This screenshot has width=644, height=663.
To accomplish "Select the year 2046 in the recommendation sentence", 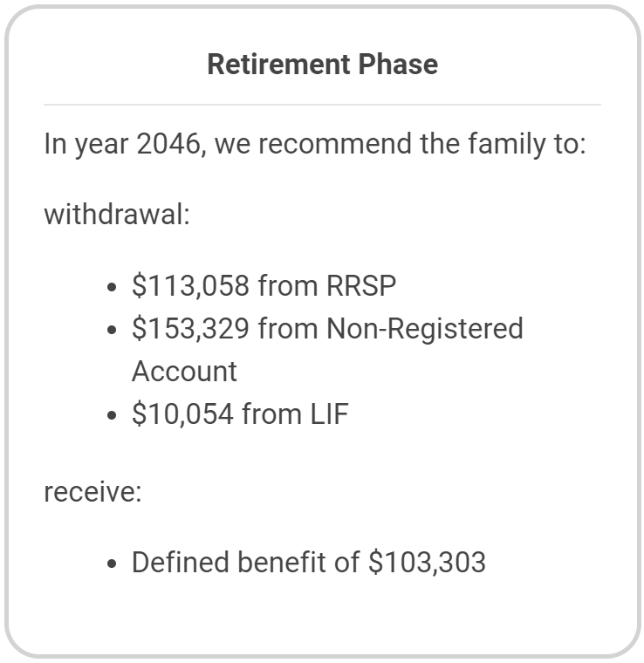I will [168, 144].
